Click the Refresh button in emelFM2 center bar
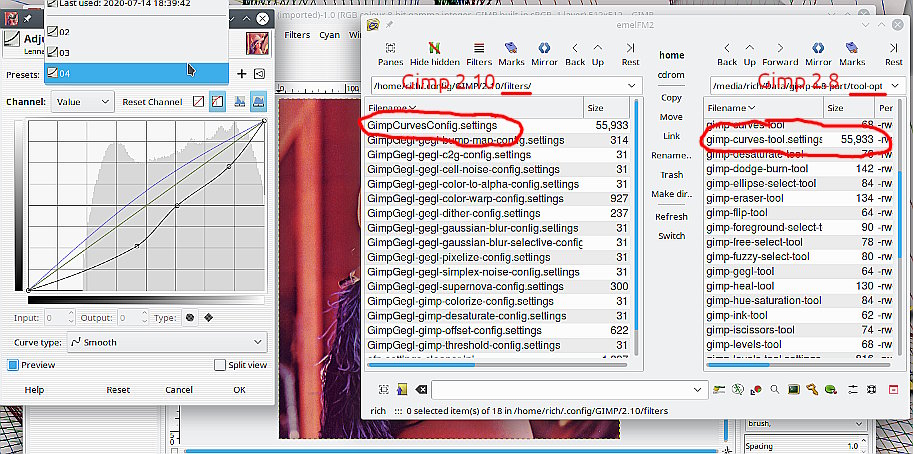 [671, 217]
